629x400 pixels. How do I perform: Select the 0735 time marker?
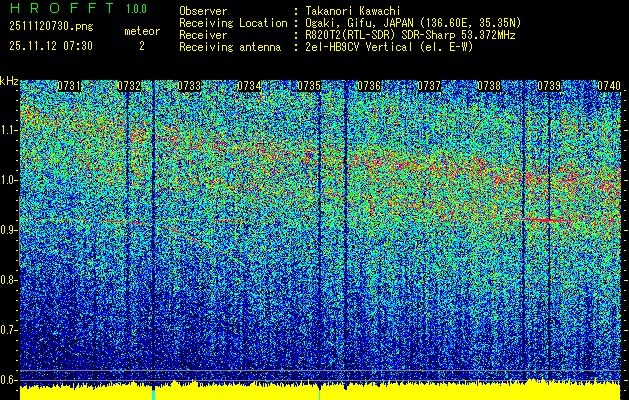pos(309,87)
